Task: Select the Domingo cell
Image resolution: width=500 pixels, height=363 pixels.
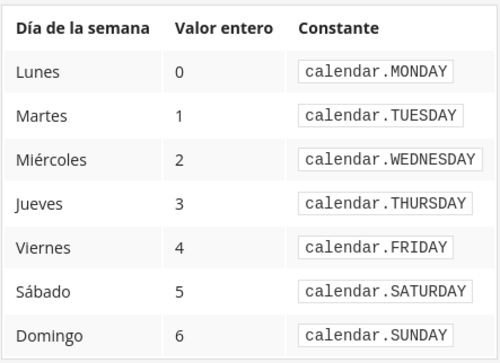Action: pos(83,336)
